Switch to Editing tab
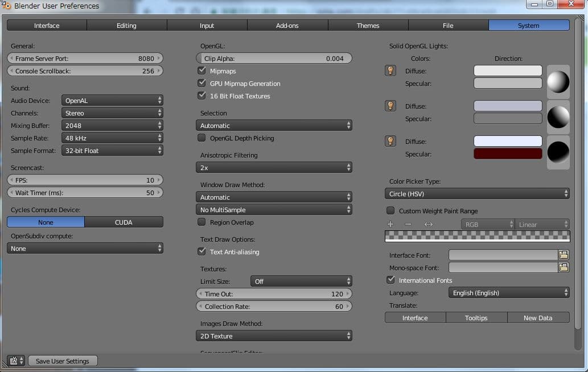588x372 pixels. pos(127,26)
